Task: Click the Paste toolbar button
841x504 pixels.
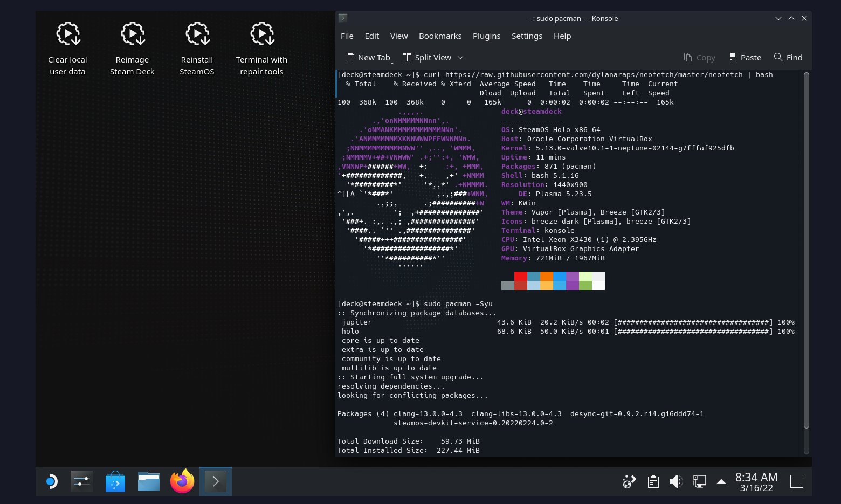Action: pyautogui.click(x=745, y=58)
